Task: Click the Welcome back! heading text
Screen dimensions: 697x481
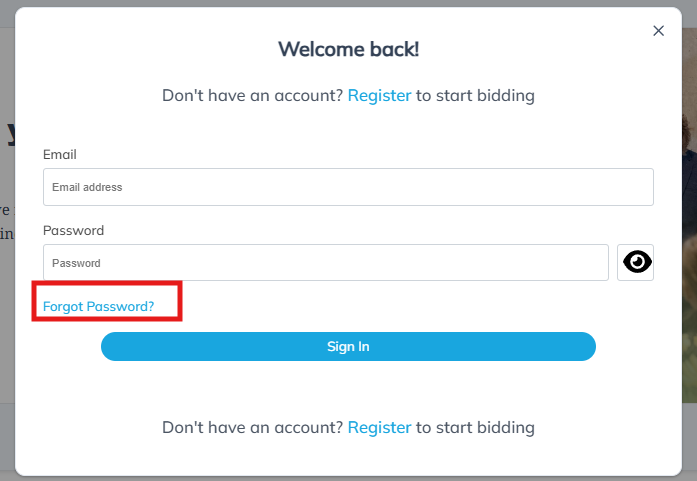Action: point(348,49)
